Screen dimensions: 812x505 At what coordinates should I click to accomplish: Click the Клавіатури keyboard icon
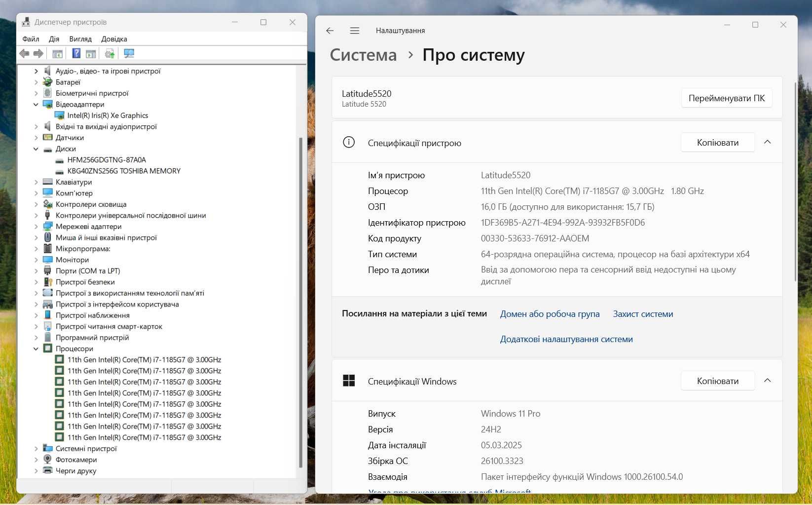pyautogui.click(x=48, y=182)
